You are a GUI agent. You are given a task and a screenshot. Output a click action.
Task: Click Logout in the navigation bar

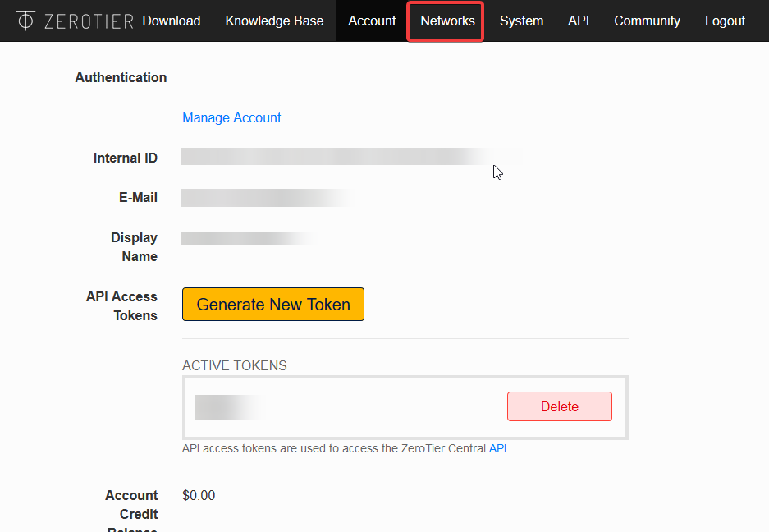point(725,21)
